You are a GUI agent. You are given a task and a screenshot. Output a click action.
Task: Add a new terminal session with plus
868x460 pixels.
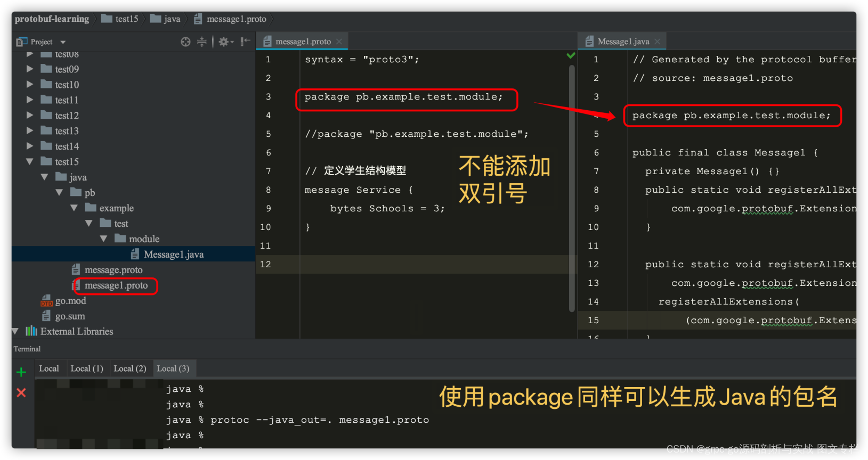(x=21, y=372)
